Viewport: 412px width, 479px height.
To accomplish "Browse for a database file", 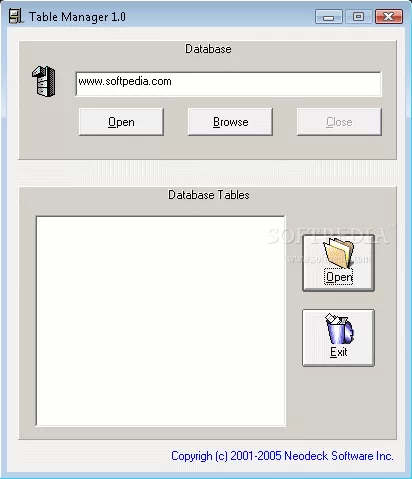I will (230, 122).
